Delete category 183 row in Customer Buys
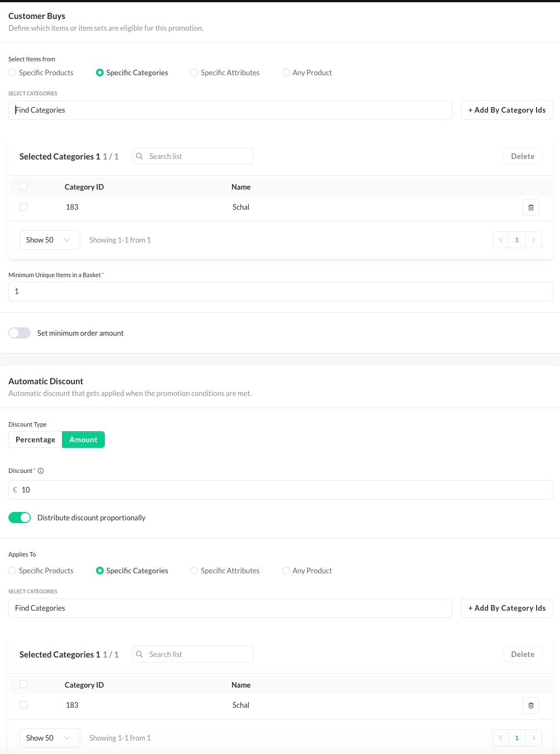Image resolution: width=560 pixels, height=754 pixels. pos(530,207)
